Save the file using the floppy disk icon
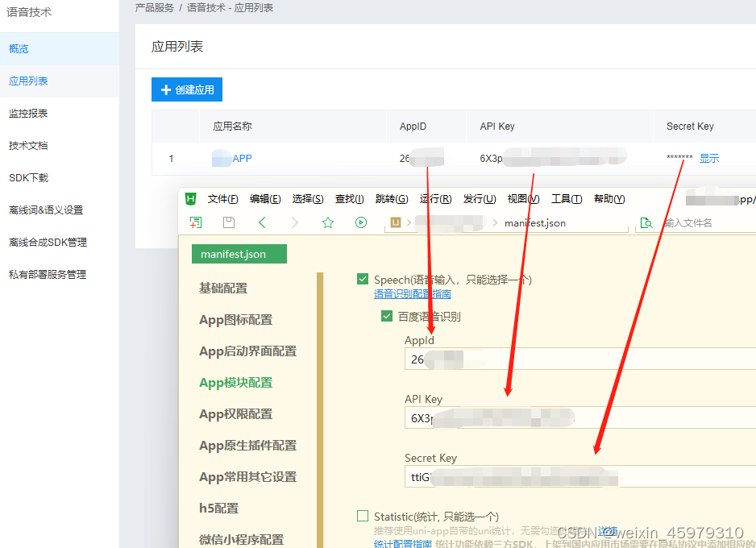This screenshot has height=548, width=756. 228,223
